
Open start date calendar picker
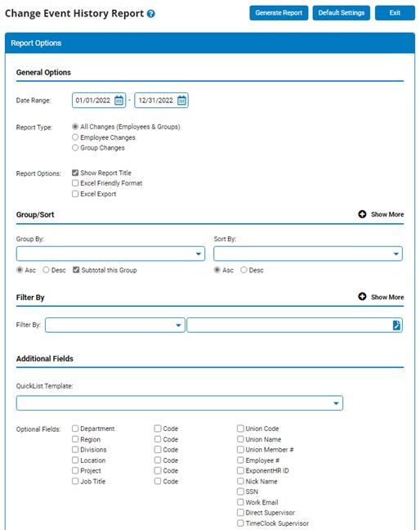118,101
